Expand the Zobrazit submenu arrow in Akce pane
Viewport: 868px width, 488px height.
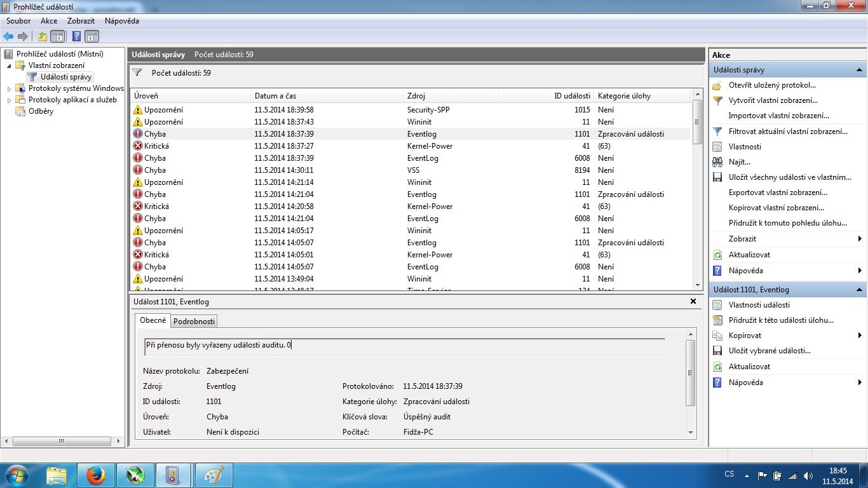(x=860, y=239)
